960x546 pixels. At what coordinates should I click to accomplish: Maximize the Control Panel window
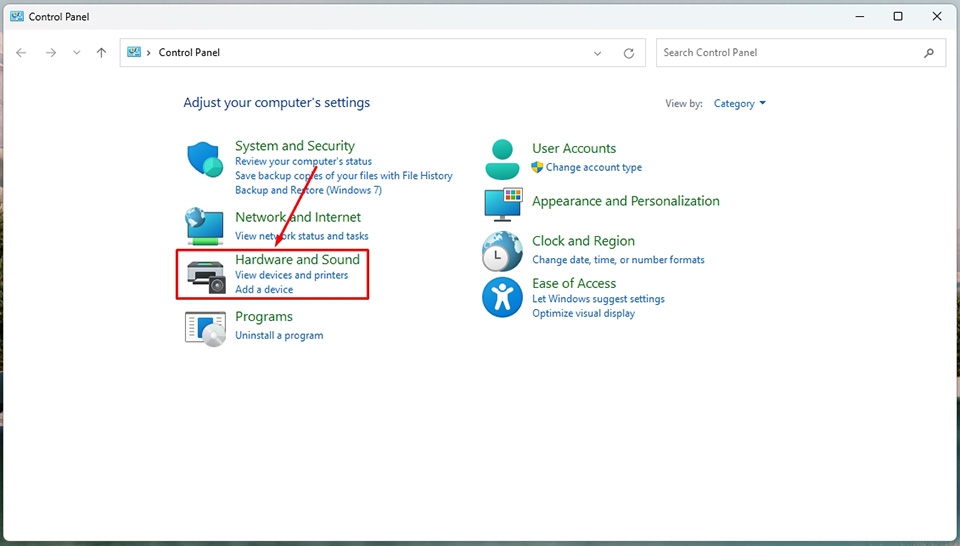898,17
